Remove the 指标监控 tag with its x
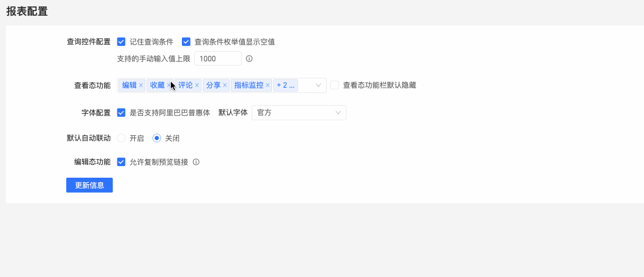 (x=267, y=85)
